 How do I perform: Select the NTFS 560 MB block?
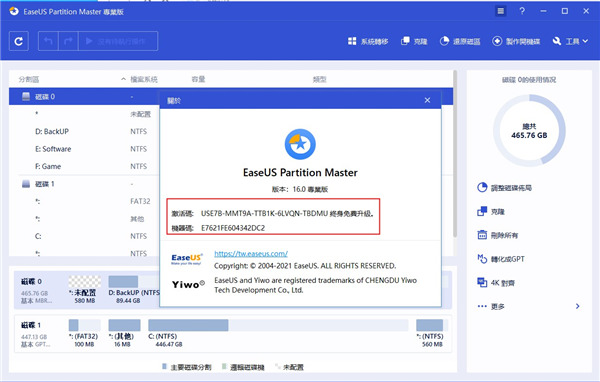tap(432, 334)
